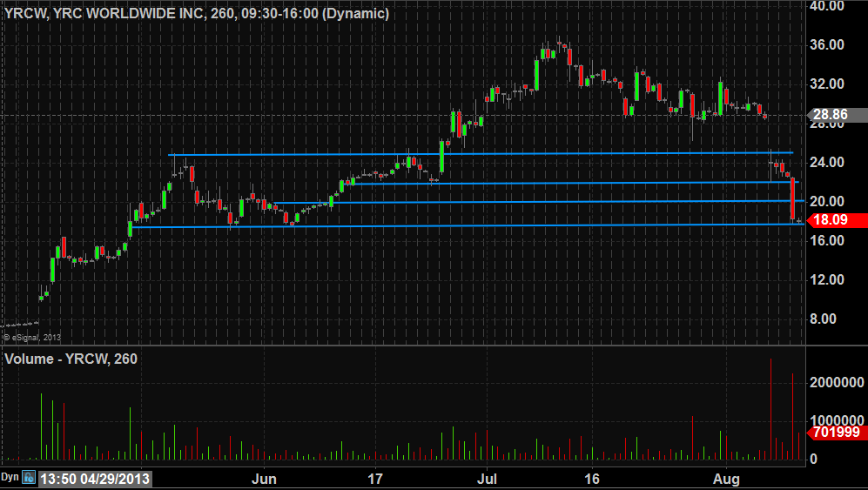The width and height of the screenshot is (868, 490).
Task: Click the tallest red volume bar in August
Action: [x=770, y=410]
